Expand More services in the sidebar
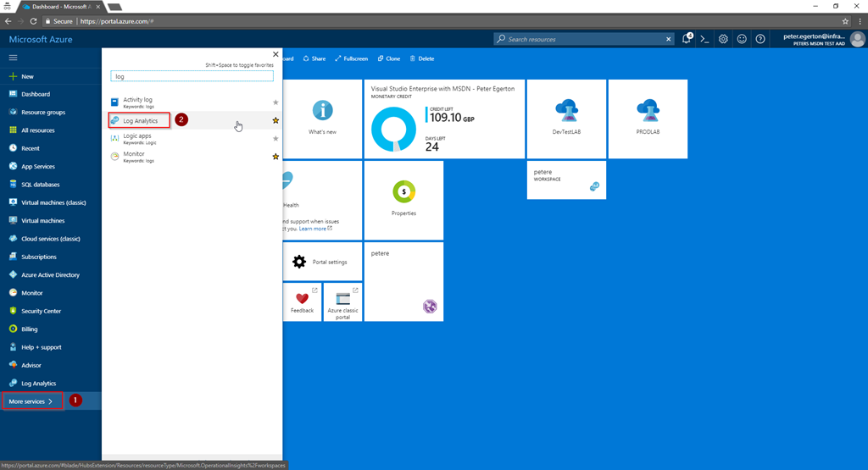The height and width of the screenshot is (470, 868). click(32, 401)
